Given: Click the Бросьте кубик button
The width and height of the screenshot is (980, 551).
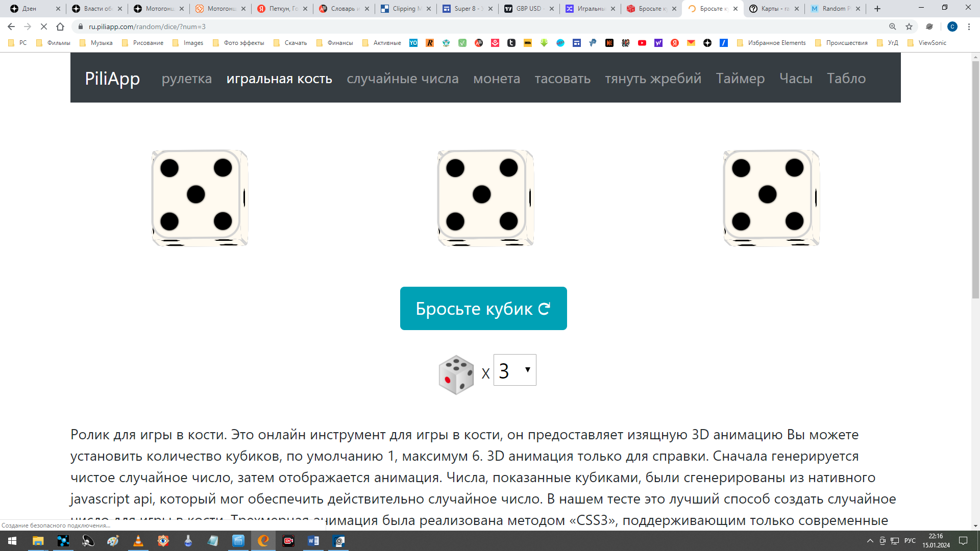Looking at the screenshot, I should click(x=483, y=308).
